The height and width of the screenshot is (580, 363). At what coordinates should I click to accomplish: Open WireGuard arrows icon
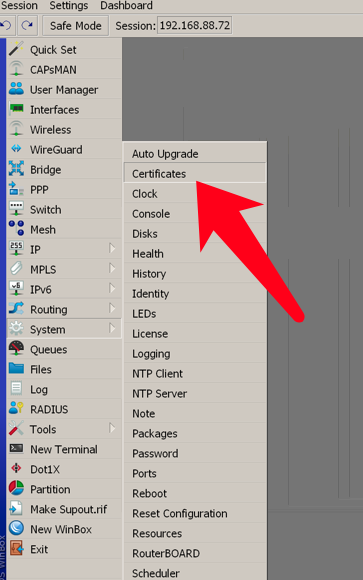[x=16, y=149]
